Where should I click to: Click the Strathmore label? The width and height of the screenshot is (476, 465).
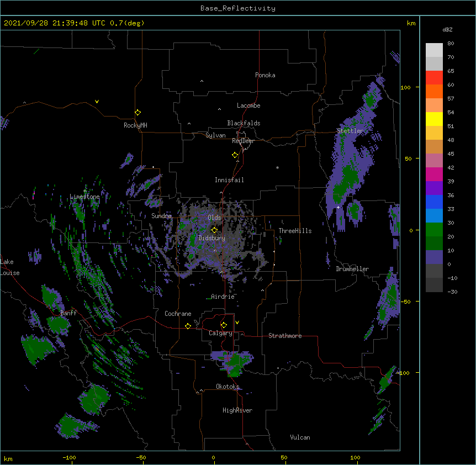coord(285,336)
